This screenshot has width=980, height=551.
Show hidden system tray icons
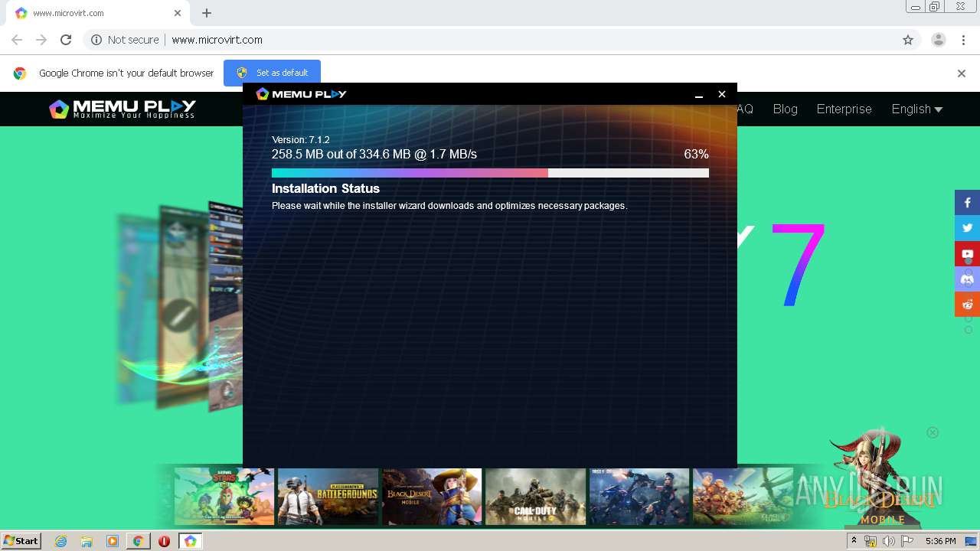point(854,541)
